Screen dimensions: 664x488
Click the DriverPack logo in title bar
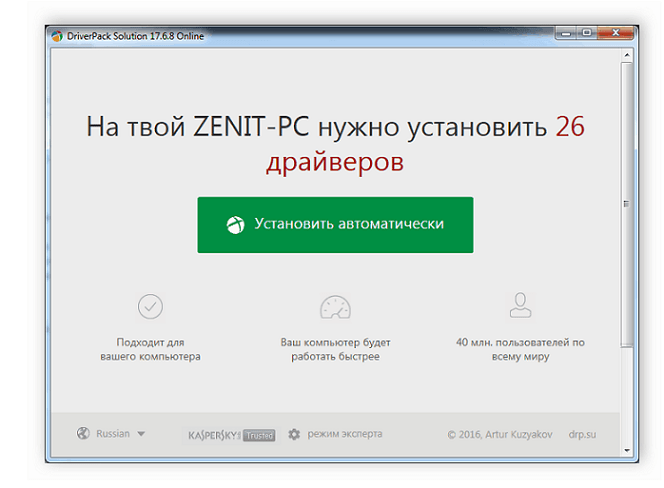pos(57,36)
